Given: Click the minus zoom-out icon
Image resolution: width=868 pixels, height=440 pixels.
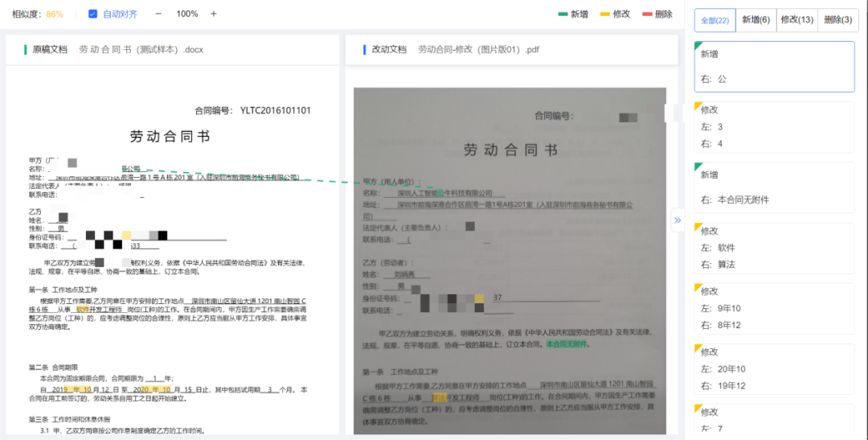Looking at the screenshot, I should (x=158, y=14).
